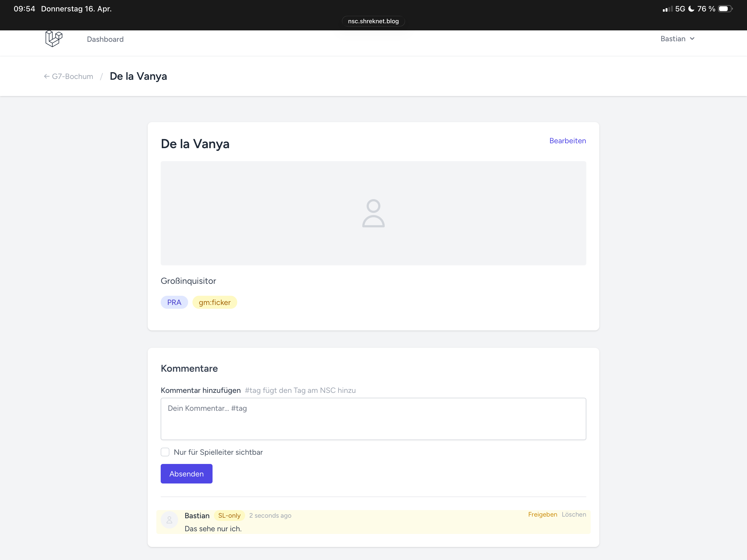The width and height of the screenshot is (747, 560).
Task: Click the back arrow before G7-Bochum
Action: pos(47,76)
